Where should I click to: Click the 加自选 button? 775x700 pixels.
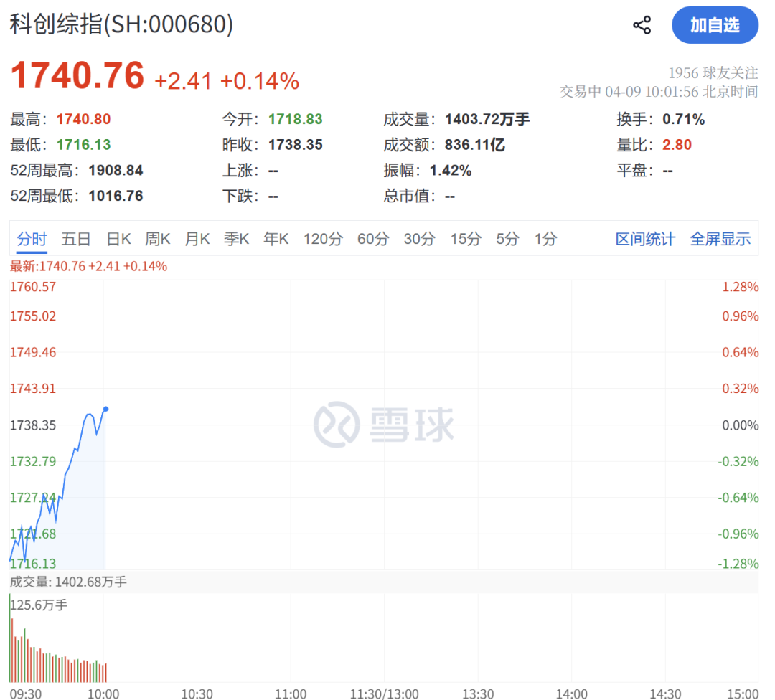(x=715, y=26)
